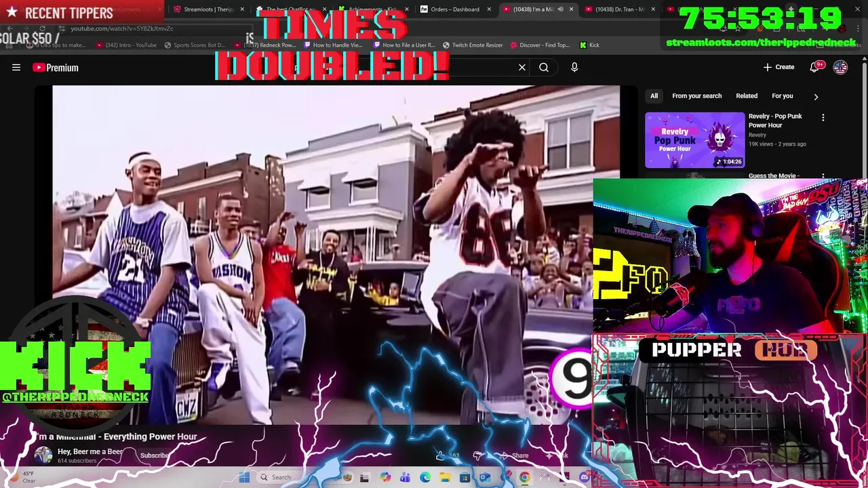Viewport: 868px width, 488px height.
Task: Click the YouTube video player
Action: 336,255
